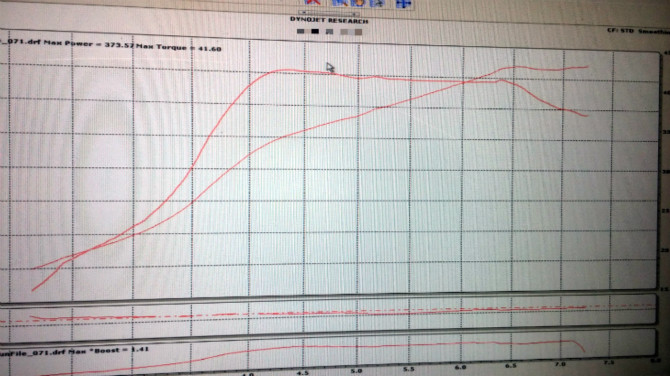This screenshot has width=670, height=376.
Task: Click the blue crosshair toolbar icon
Action: [403, 3]
